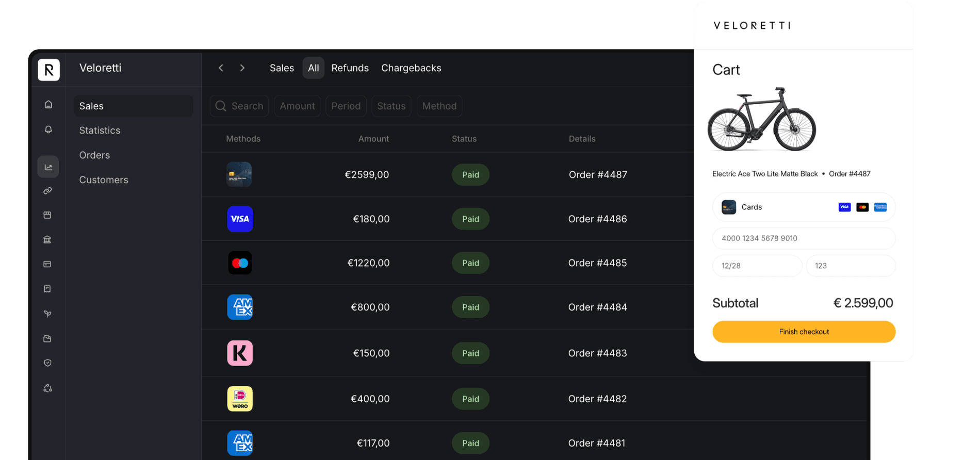Viewport: 980px width, 460px height.
Task: Open the Method filter dropdown
Action: 439,106
